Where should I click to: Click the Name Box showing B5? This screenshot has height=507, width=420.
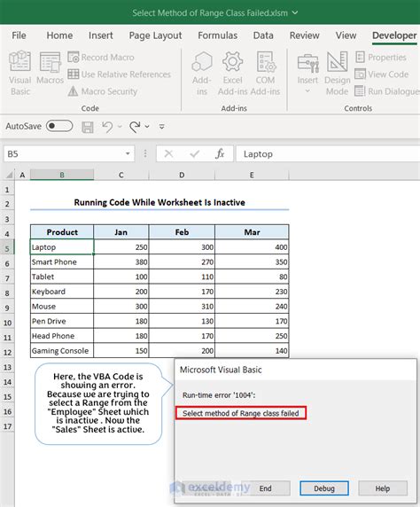click(x=64, y=154)
